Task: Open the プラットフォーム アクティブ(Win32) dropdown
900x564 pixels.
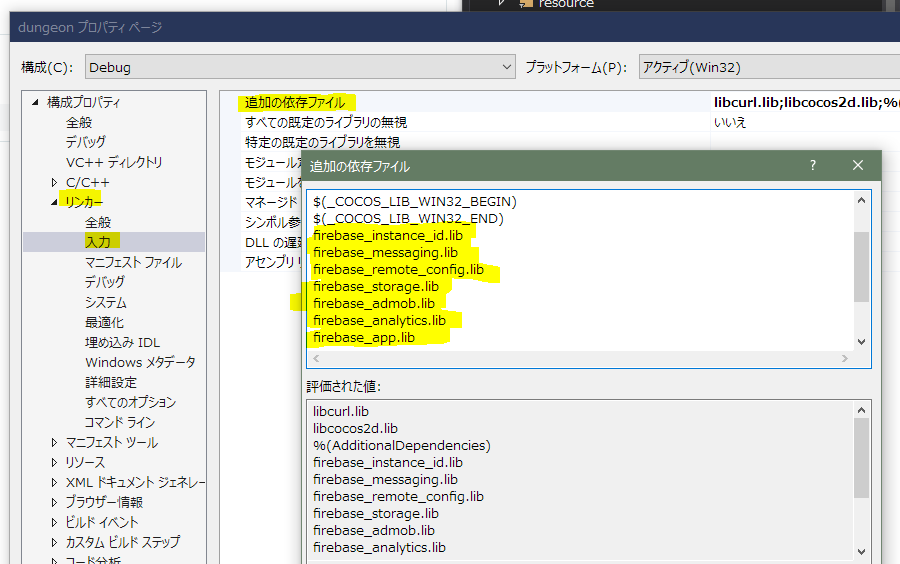Action: 769,67
